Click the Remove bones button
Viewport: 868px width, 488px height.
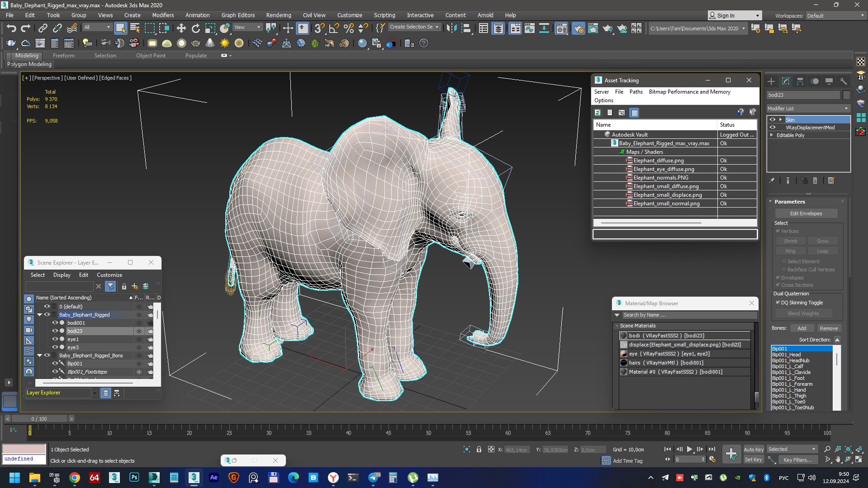tap(829, 328)
